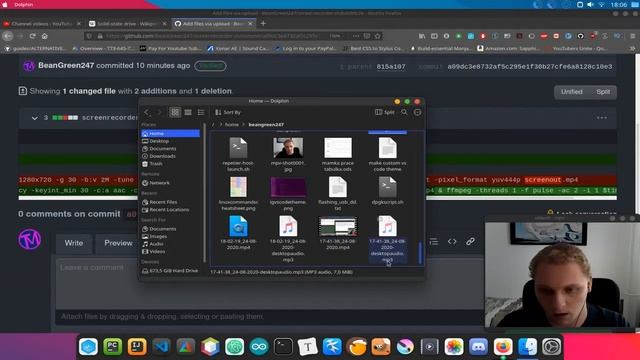Select mamka prace tabulka.ods file
The image size is (640, 360).
[x=338, y=154]
